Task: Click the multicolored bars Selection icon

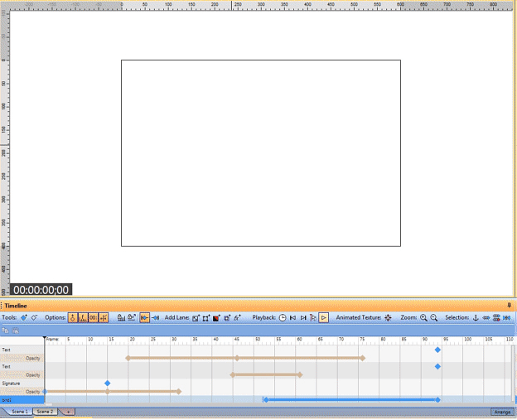Action: coord(496,318)
